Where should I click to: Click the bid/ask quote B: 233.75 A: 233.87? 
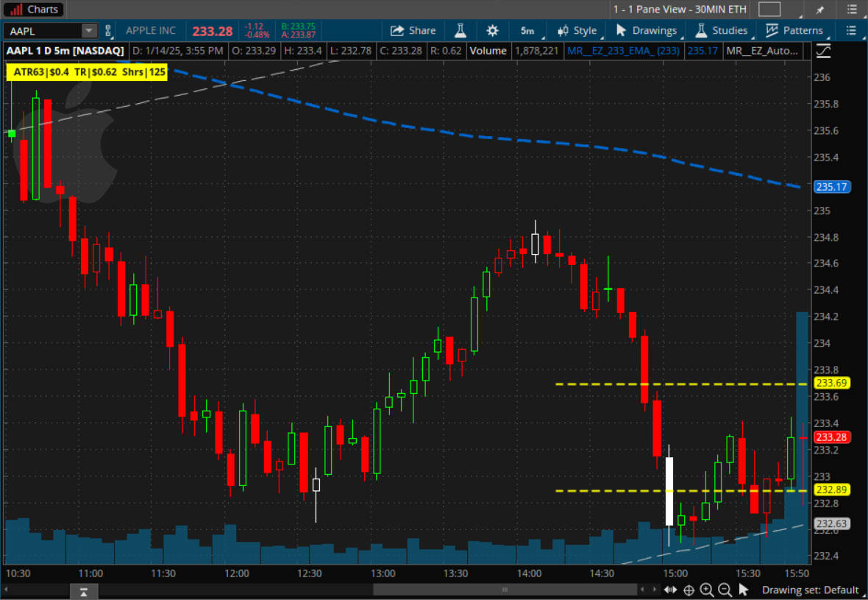coord(299,30)
